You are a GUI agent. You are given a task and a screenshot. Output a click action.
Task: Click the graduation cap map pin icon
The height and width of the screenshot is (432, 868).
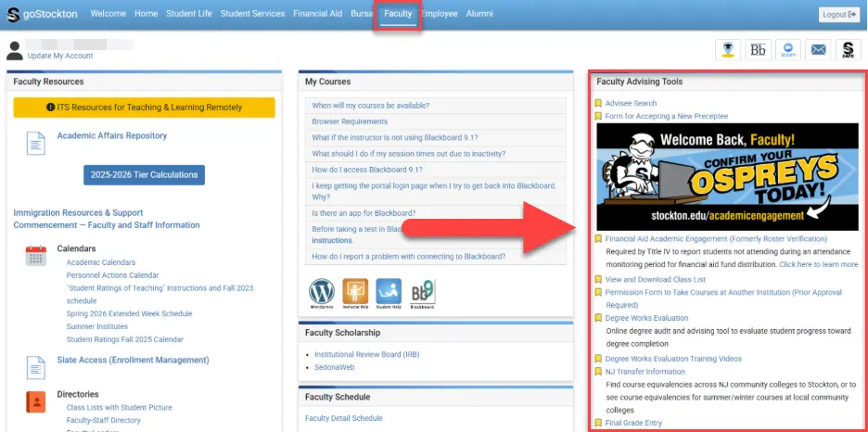click(728, 50)
